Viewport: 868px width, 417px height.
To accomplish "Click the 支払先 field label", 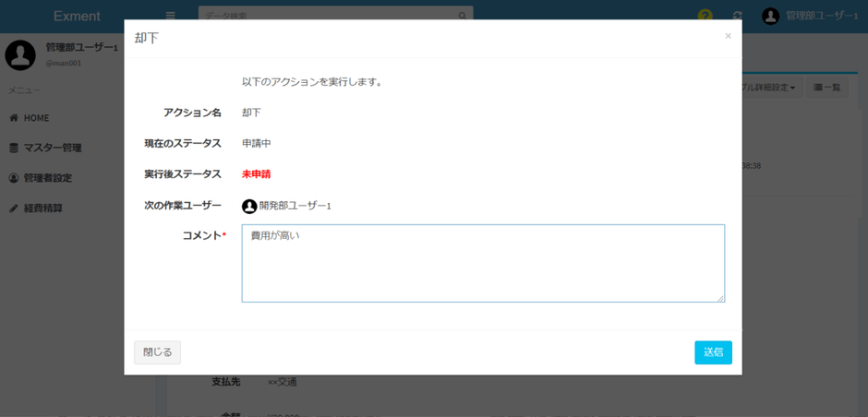I will pos(226,382).
